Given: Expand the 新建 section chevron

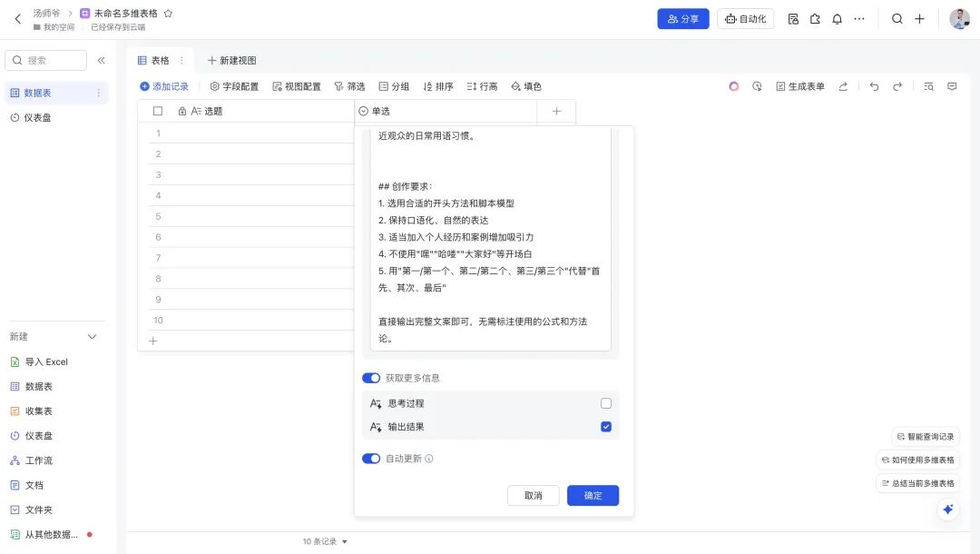Looking at the screenshot, I should point(92,337).
